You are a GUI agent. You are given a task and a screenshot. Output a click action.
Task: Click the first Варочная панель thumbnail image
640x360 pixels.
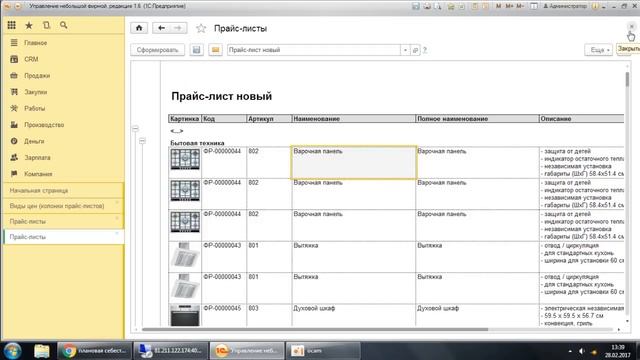185,159
